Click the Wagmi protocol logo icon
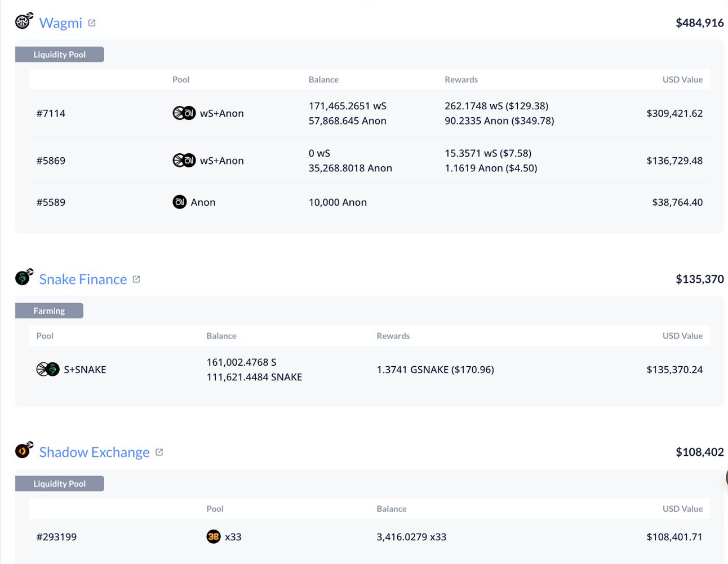Screen dimensions: 728x564 coord(24,21)
